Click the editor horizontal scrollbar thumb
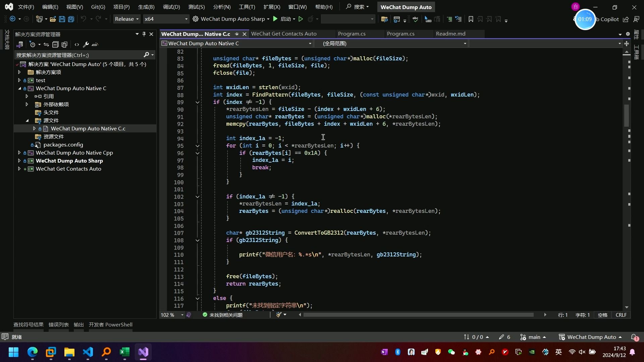Screen dimensions: 644x362 pyautogui.click(x=418, y=315)
